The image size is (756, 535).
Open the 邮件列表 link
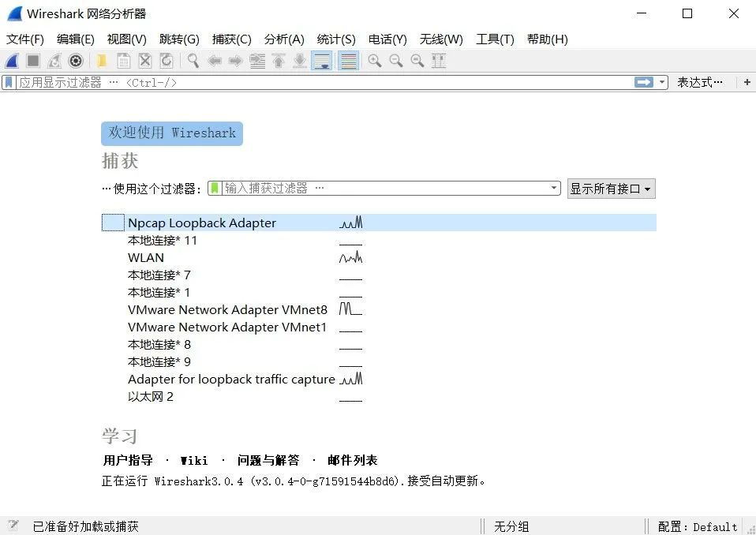point(353,460)
